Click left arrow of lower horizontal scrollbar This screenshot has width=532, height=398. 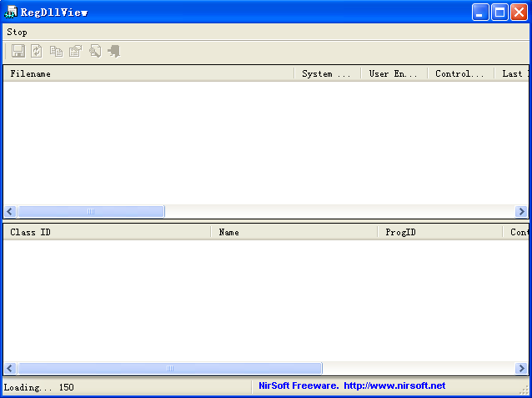[x=10, y=368]
